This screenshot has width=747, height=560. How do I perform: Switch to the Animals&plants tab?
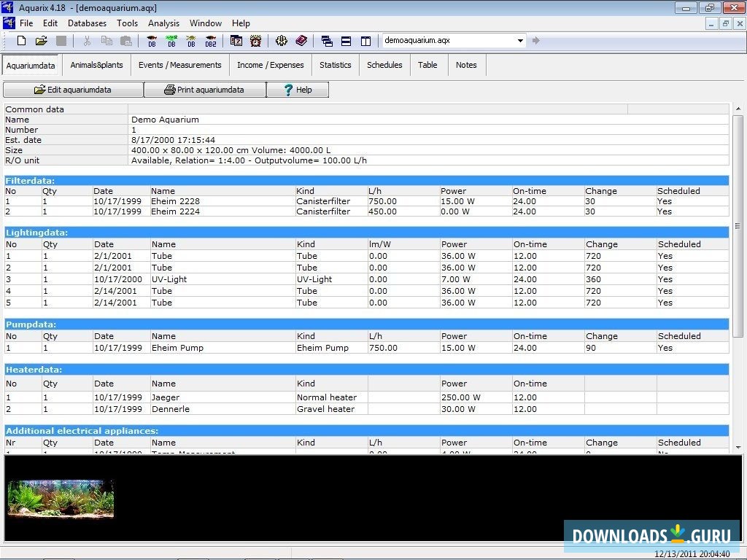tap(96, 65)
